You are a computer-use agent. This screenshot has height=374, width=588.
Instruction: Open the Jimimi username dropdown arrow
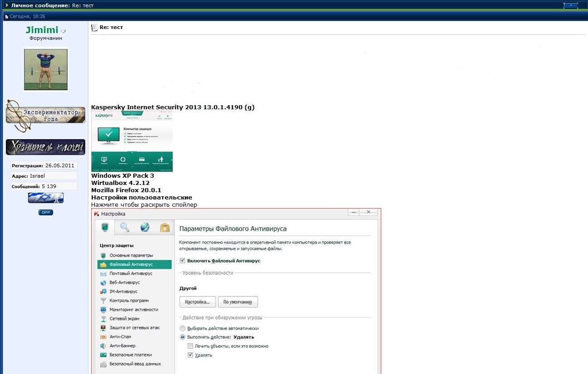pos(63,31)
